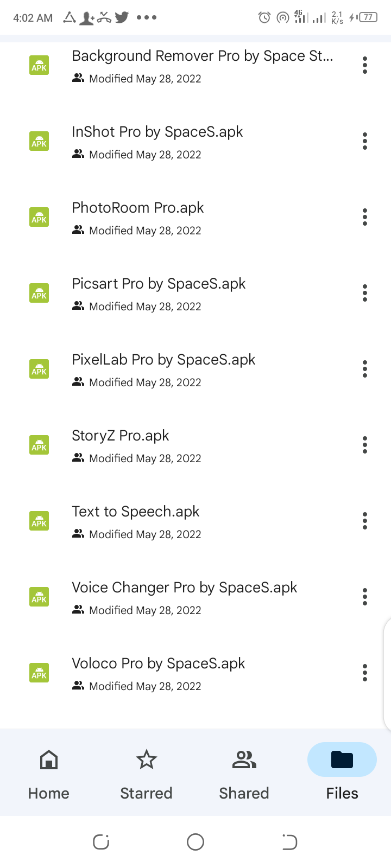This screenshot has width=391, height=868.
Task: Show overflow menu for StoryZ Pro.apk
Action: coord(365,445)
